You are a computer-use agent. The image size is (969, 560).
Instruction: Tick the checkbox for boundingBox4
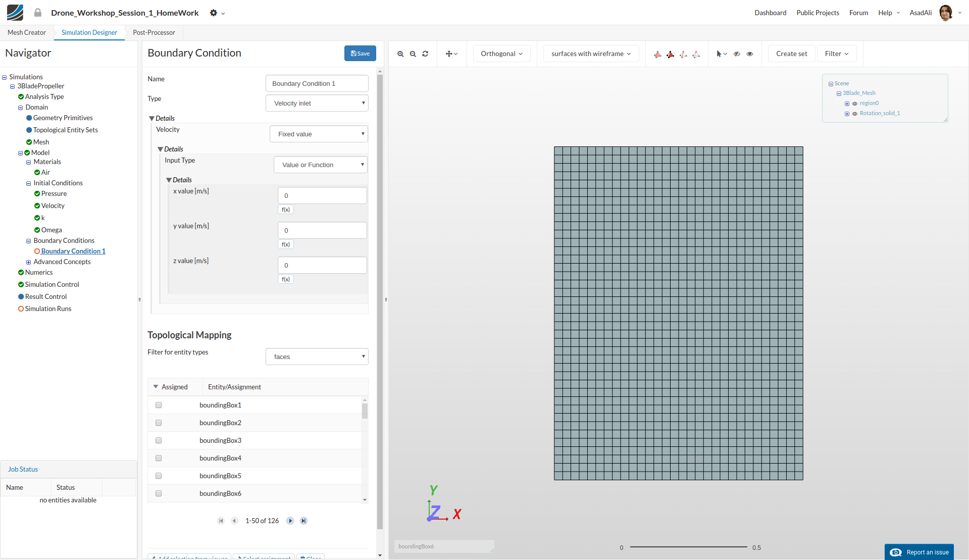(159, 458)
